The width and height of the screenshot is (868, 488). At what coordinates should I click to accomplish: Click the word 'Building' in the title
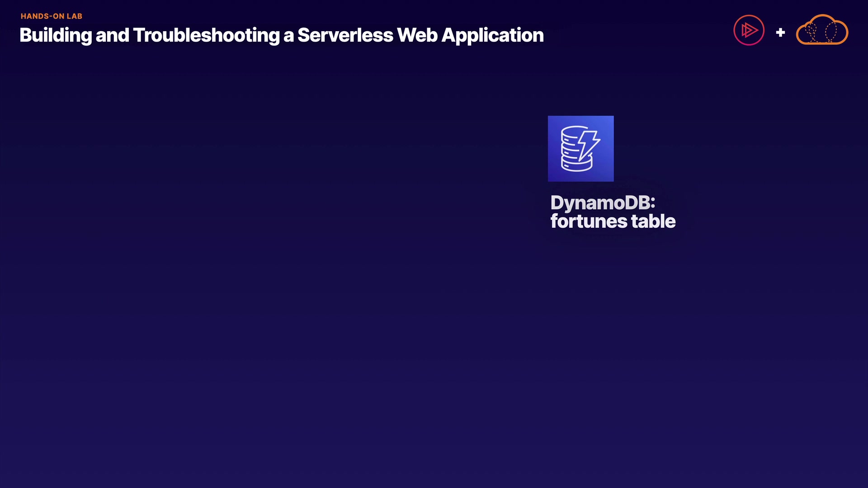coord(56,35)
